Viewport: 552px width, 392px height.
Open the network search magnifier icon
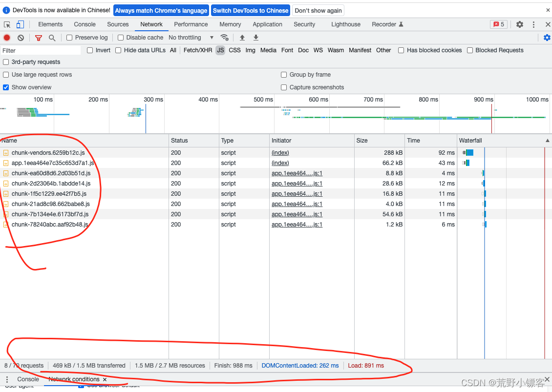point(52,38)
